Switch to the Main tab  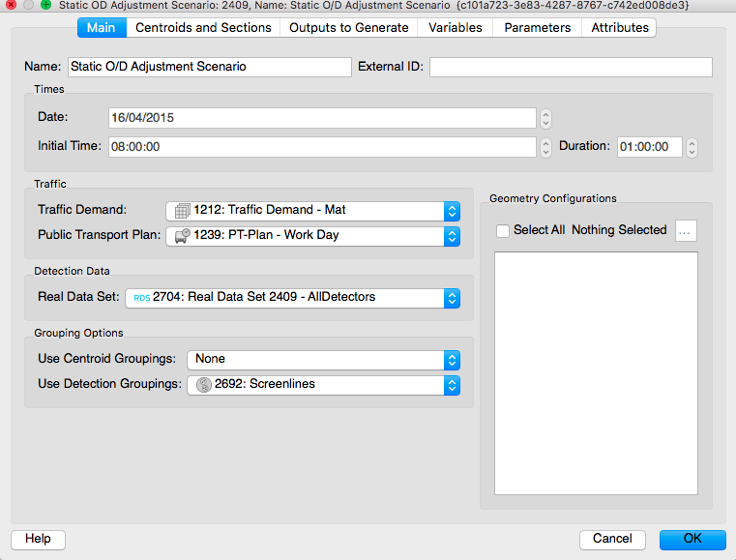coord(102,28)
